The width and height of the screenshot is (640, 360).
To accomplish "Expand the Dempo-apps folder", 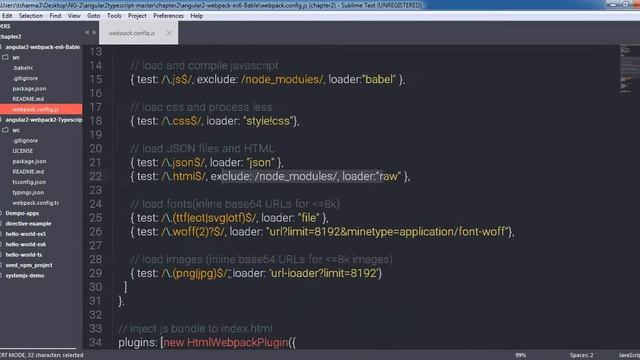I will pos(22,213).
